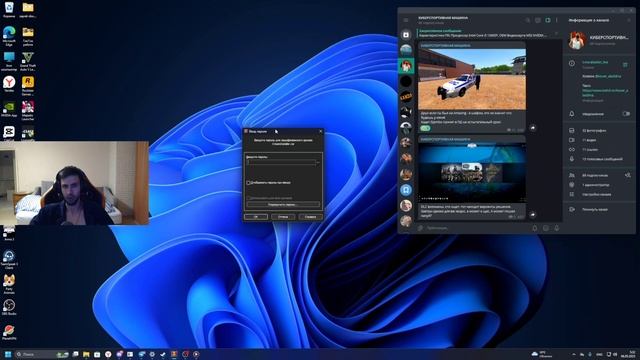Open search in the Telegram channel header

coord(527,20)
